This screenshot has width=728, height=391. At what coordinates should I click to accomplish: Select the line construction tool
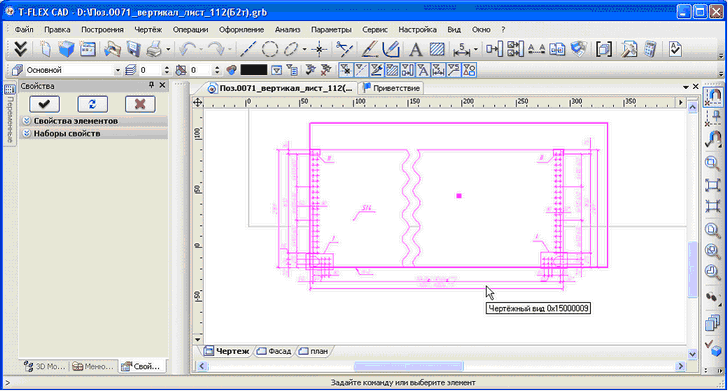(x=247, y=49)
